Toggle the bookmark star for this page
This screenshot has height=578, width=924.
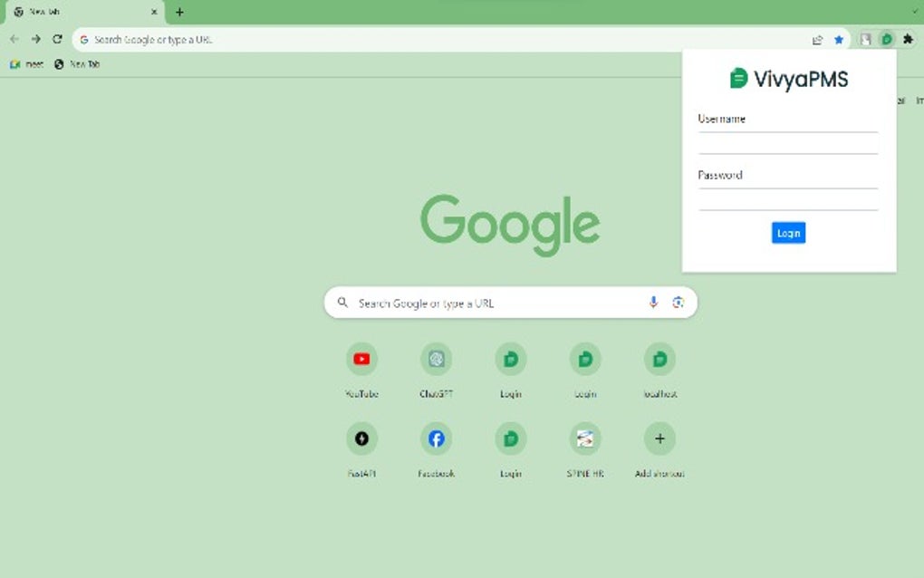838,39
